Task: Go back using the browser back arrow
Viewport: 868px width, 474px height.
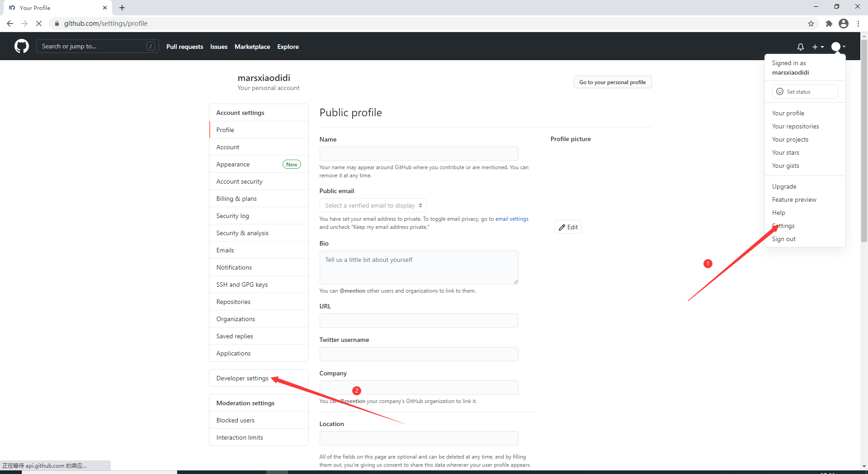Action: (x=10, y=24)
